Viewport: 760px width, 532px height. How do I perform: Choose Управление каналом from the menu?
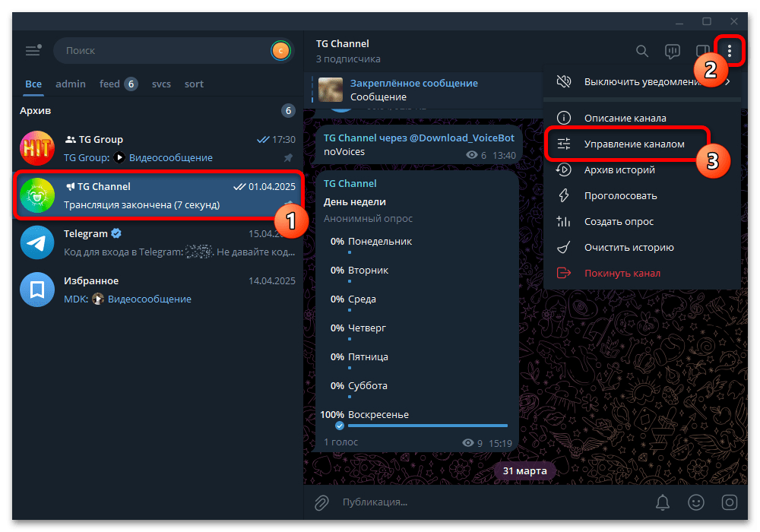pyautogui.click(x=642, y=144)
